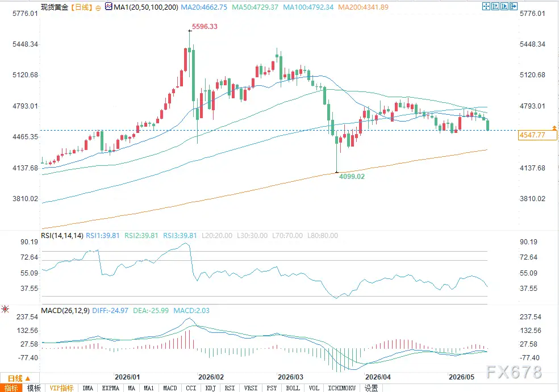Viewport: 559px width, 392px height.
Task: Click the 2026/05 date on the time axis
Action: (x=461, y=377)
